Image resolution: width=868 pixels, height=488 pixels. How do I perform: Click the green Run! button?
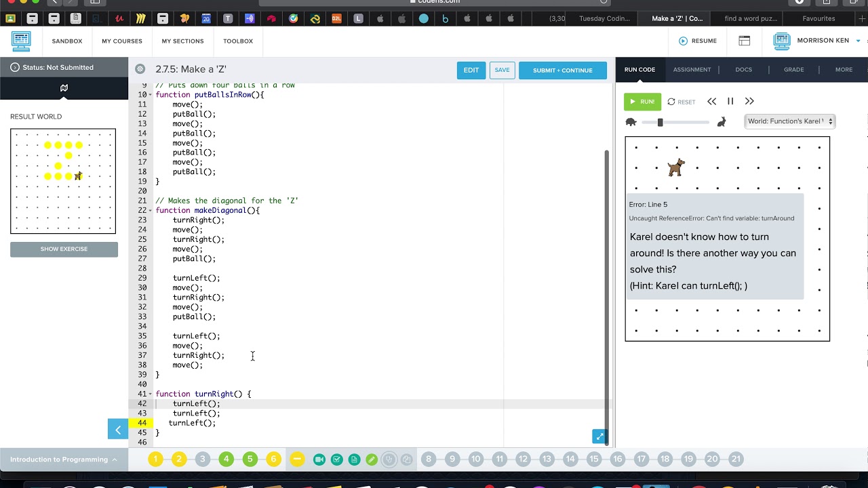coord(642,102)
